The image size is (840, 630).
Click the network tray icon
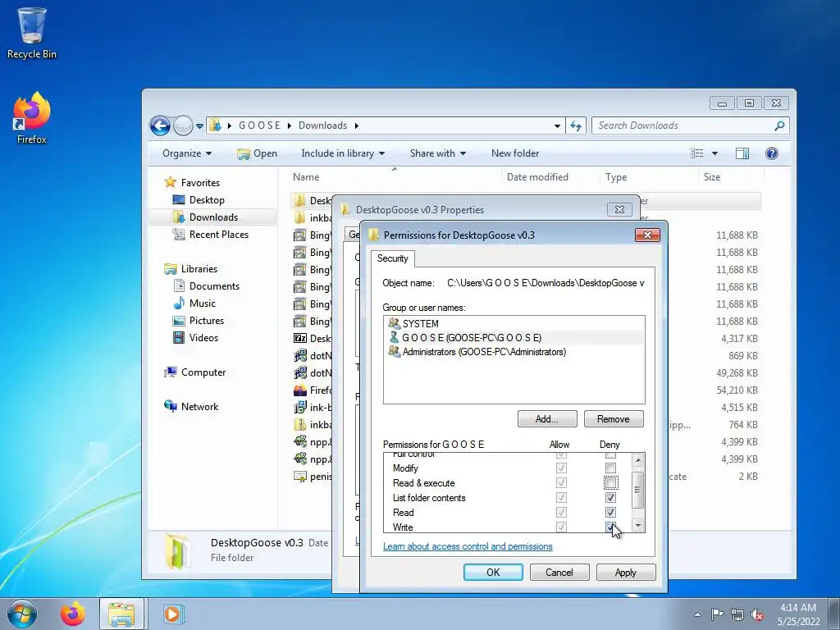pos(737,614)
